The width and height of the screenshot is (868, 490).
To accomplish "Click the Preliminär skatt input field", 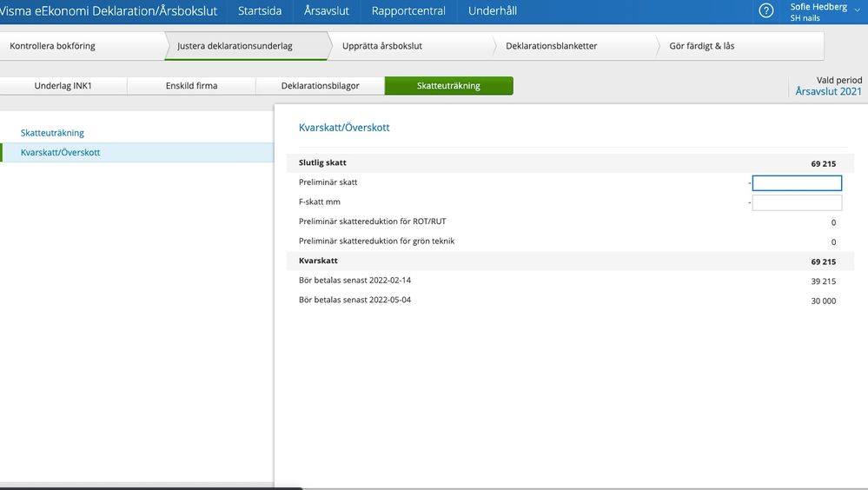I will point(797,183).
